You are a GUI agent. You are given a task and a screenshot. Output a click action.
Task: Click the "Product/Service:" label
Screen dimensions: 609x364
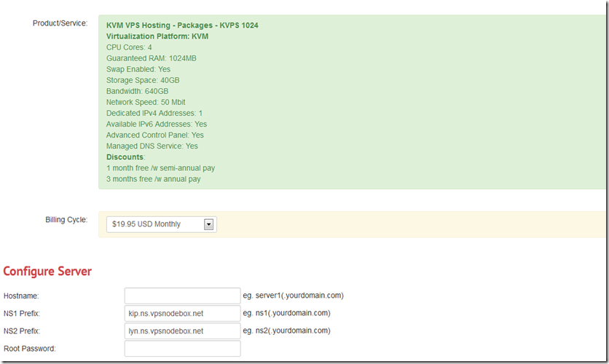click(60, 23)
